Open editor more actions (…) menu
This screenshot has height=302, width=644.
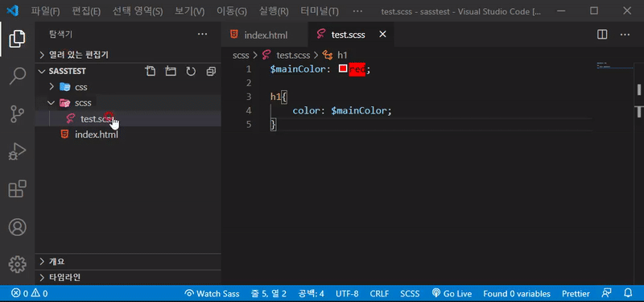click(x=625, y=35)
